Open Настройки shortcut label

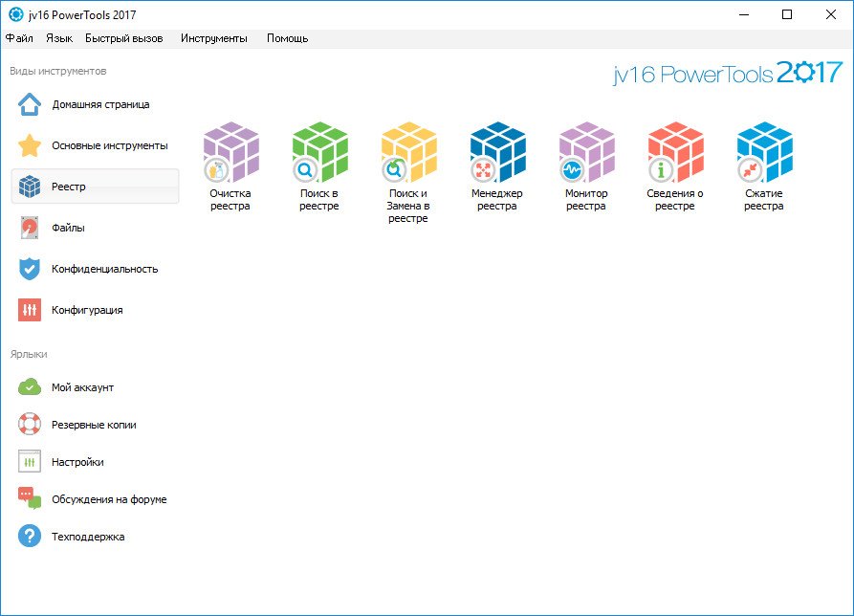pyautogui.click(x=77, y=462)
